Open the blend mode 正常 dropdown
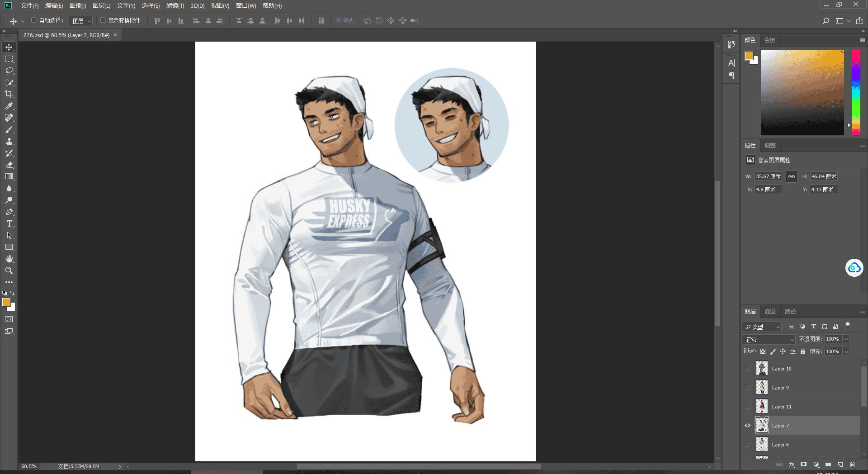Viewport: 868px width, 474px height. pyautogui.click(x=769, y=339)
